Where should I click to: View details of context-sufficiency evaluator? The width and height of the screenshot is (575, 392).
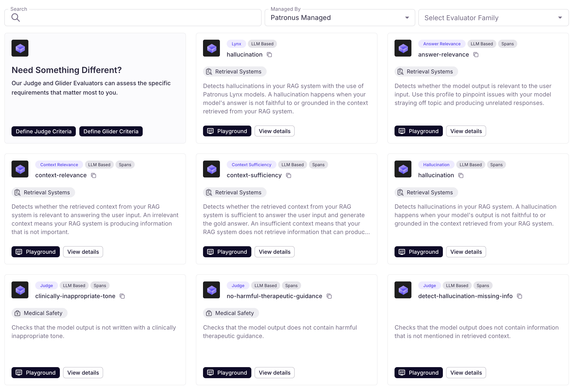[274, 252]
